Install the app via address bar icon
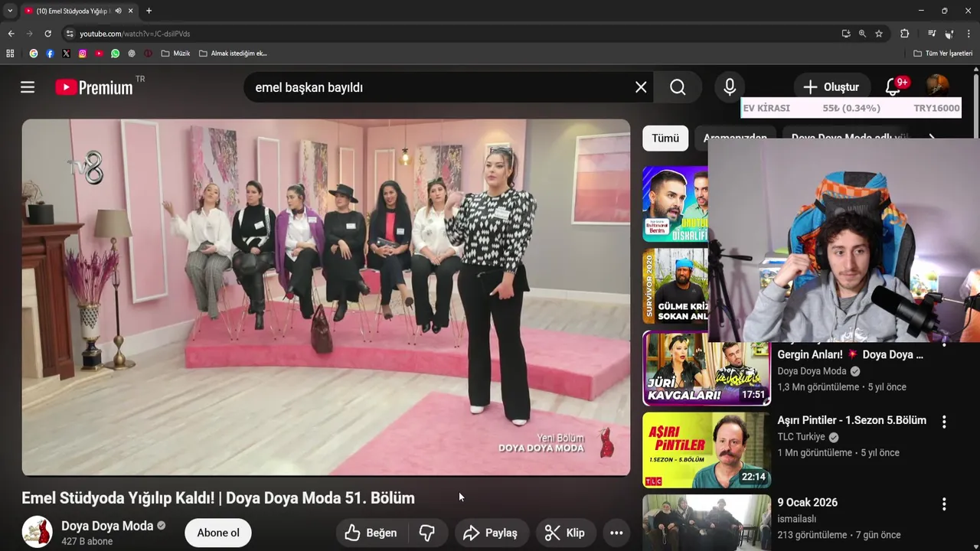This screenshot has width=980, height=551. (x=845, y=34)
